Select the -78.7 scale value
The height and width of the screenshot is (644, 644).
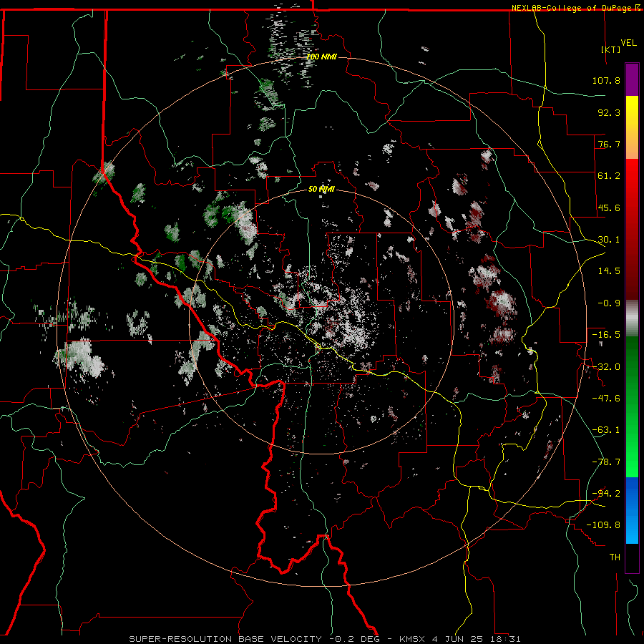(x=606, y=462)
